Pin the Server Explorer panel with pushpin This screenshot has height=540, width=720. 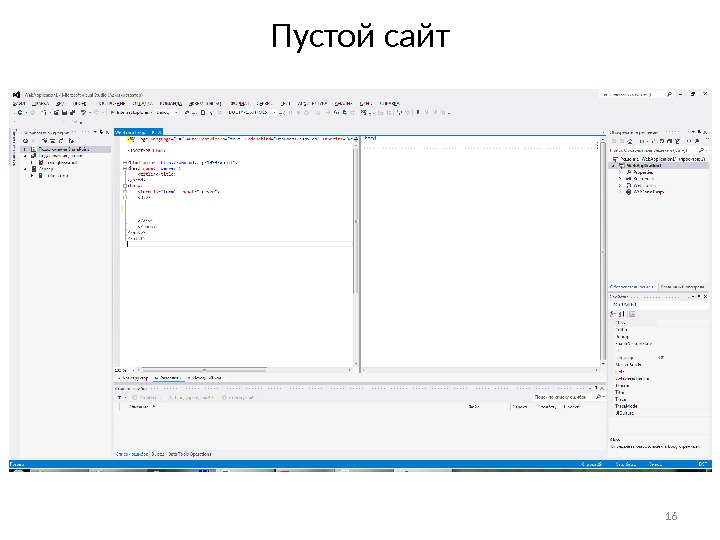click(x=101, y=132)
